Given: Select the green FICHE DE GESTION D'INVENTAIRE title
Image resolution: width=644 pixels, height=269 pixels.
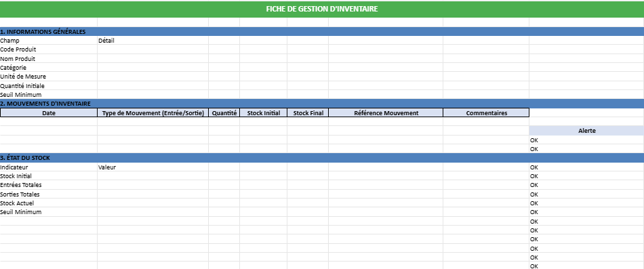Looking at the screenshot, I should [322, 9].
